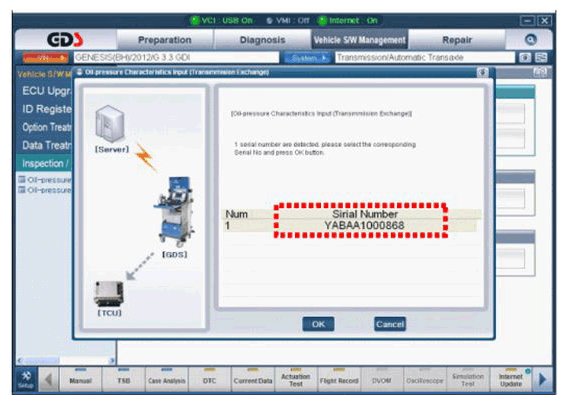Image resolution: width=567 pixels, height=404 pixels.
Task: Click the GDS logo
Action: (x=65, y=40)
